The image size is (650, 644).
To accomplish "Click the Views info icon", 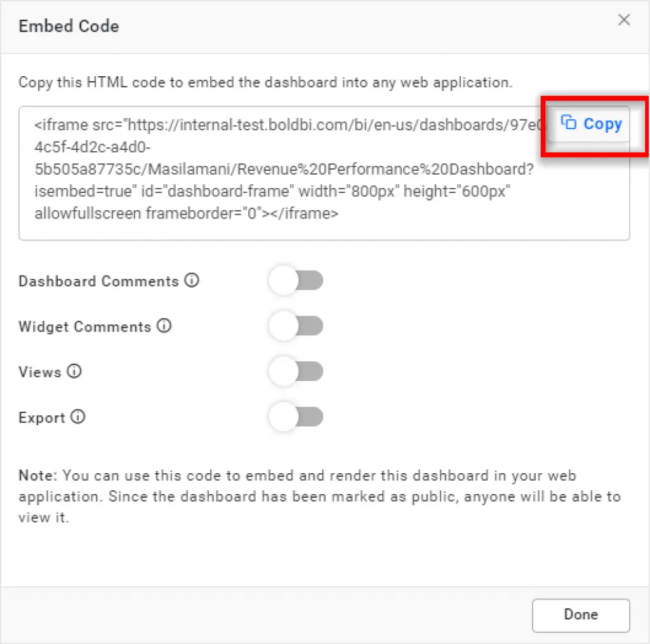I will click(x=74, y=372).
